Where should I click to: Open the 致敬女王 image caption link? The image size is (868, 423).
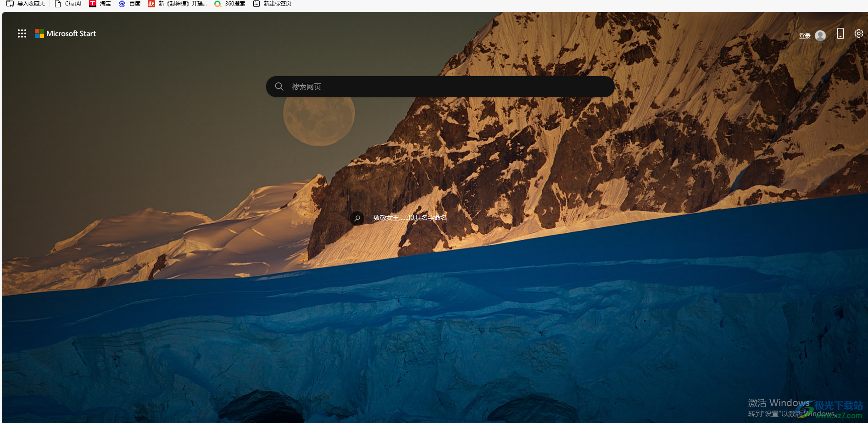(x=410, y=218)
